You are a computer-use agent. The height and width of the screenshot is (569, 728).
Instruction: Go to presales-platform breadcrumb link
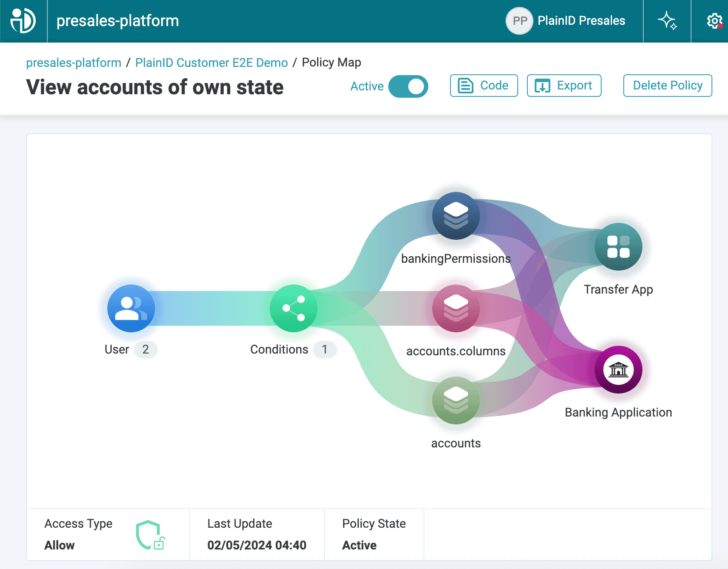(x=74, y=63)
